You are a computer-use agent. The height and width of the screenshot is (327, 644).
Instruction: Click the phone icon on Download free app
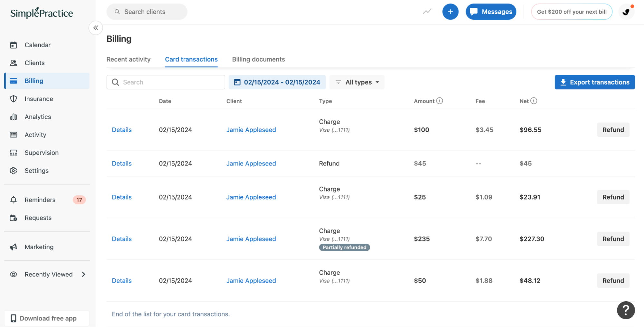13,319
